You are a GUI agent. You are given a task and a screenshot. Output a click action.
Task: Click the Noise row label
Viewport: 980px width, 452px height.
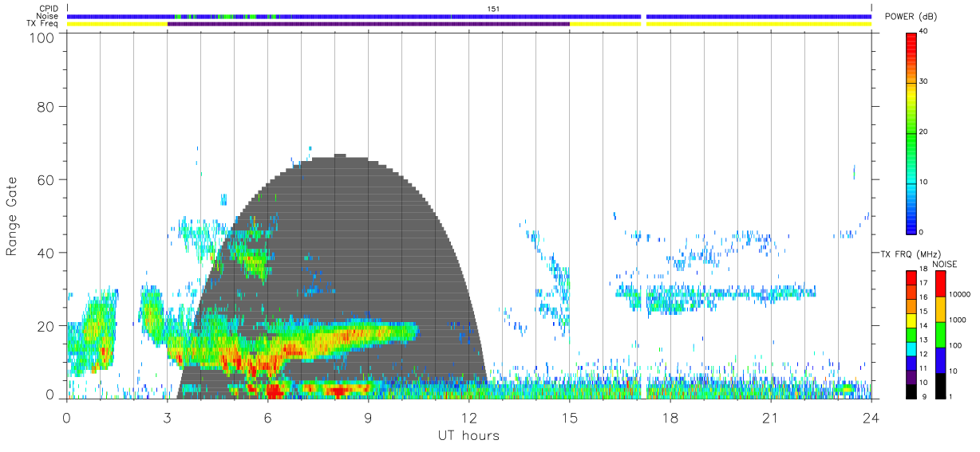point(48,16)
